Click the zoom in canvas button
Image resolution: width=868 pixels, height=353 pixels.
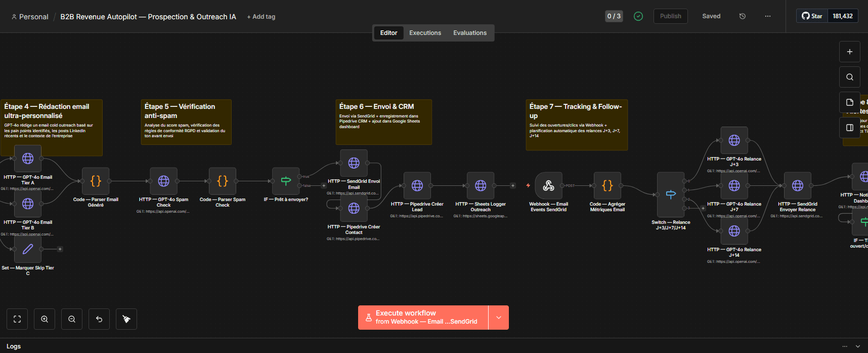tap(45, 319)
